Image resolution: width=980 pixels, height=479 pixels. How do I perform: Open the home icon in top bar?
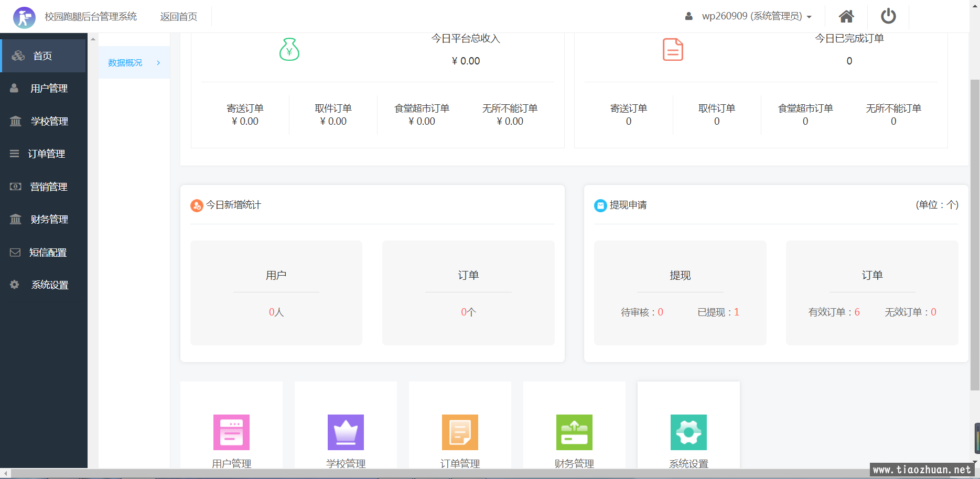[x=846, y=16]
